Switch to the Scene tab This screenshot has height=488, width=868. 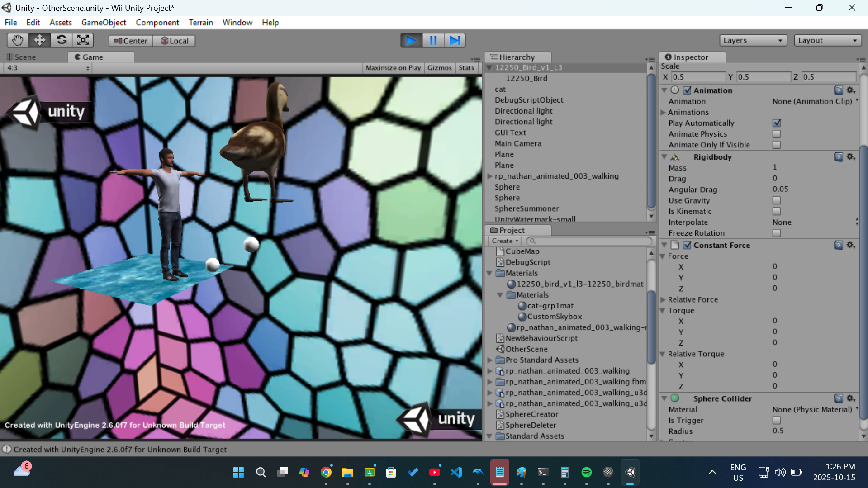(x=21, y=57)
